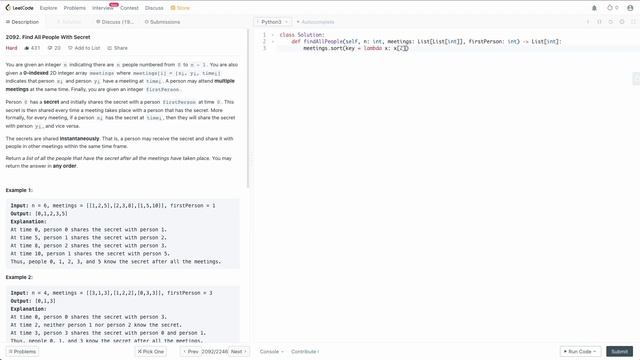Viewport: 640px width, 360px height.
Task: Expand the Console panel
Action: coord(271,351)
